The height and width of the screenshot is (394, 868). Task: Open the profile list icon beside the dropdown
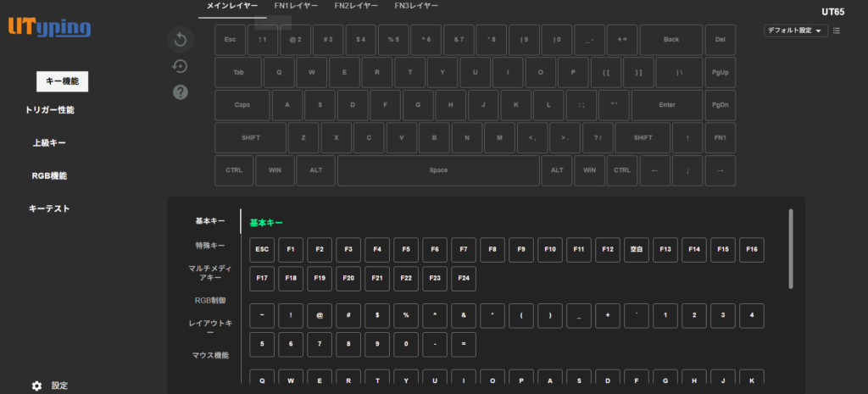click(x=837, y=31)
